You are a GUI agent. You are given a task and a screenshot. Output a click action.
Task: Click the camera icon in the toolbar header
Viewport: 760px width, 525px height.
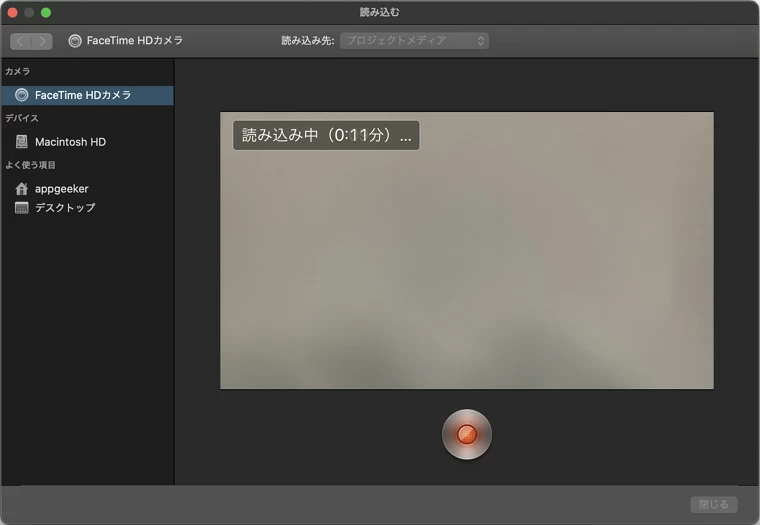tap(75, 41)
